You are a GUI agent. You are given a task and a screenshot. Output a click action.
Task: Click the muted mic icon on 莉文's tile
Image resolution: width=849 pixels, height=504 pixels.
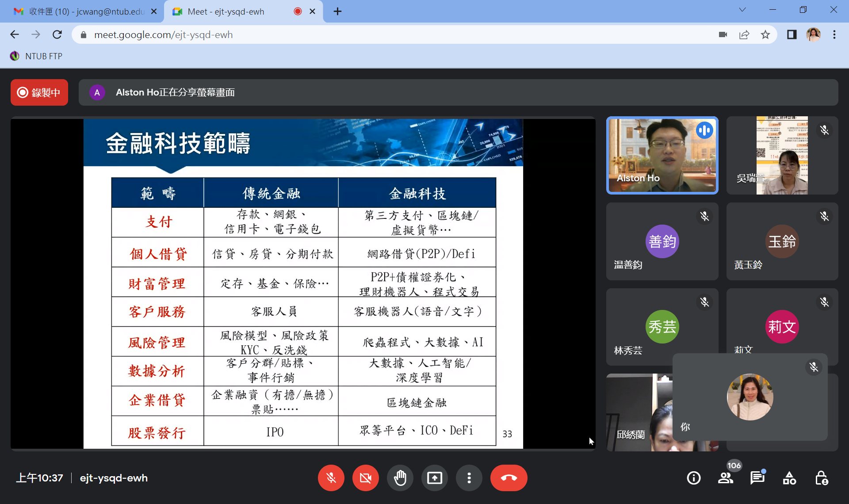tap(824, 302)
